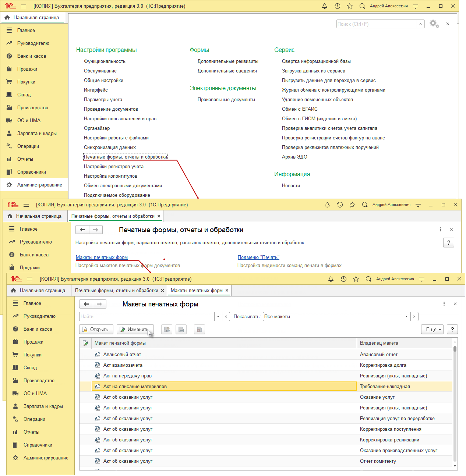Image resolution: width=466 pixels, height=476 pixels.
Task: Open the bell notifications in the middle window
Action: (x=327, y=205)
